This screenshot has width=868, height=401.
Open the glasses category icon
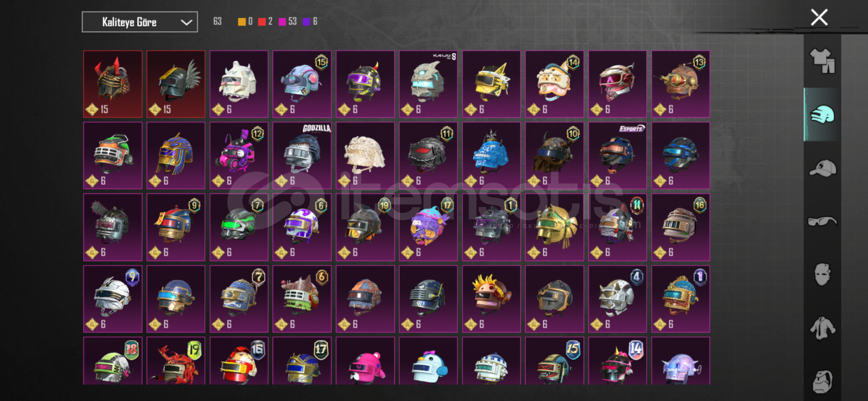(822, 222)
